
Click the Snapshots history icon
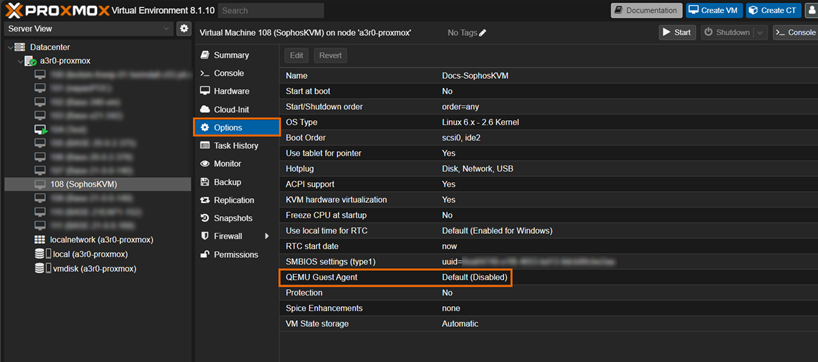pos(205,218)
